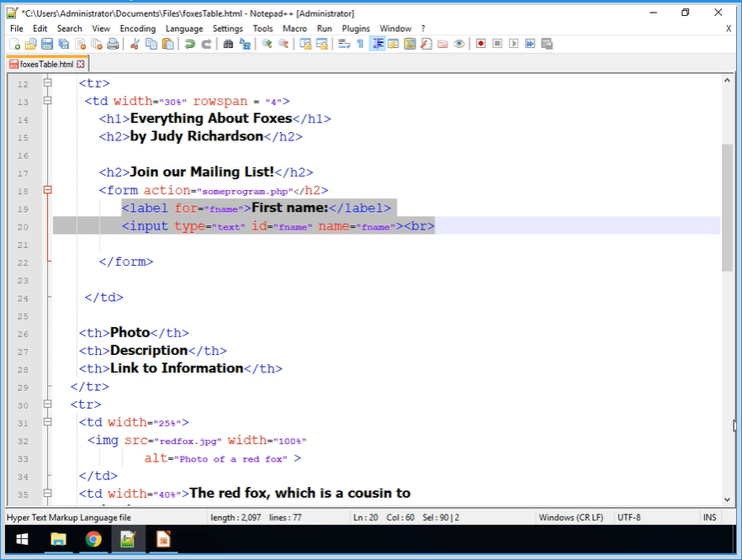Open Chrome from the Windows taskbar
742x560 pixels.
click(93, 539)
